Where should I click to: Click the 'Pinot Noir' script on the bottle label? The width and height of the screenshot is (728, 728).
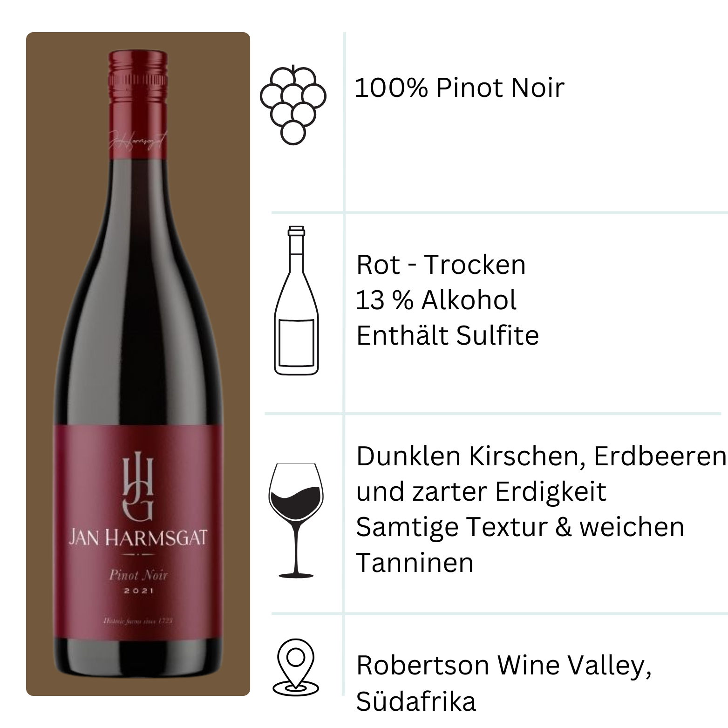[x=138, y=575]
